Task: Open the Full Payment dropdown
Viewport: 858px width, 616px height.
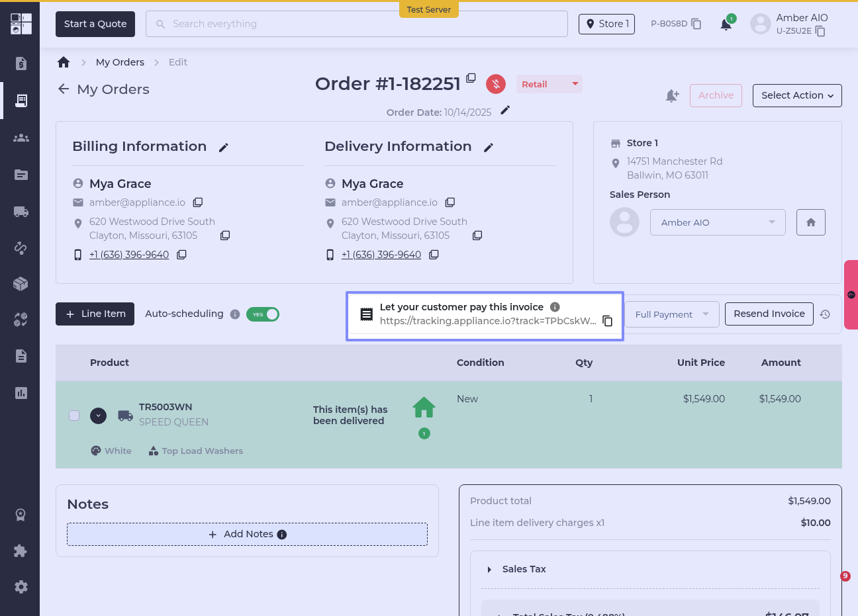Action: tap(671, 314)
